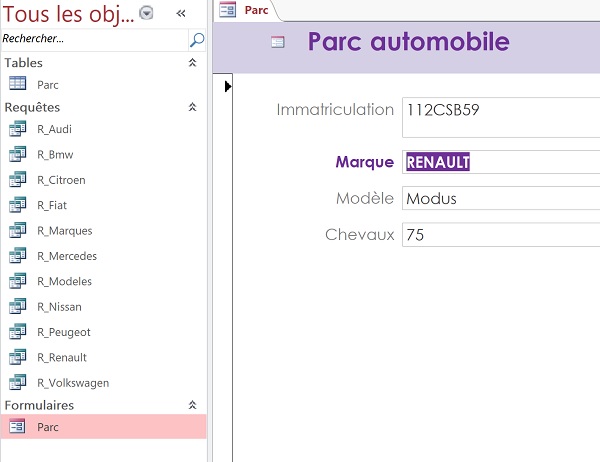Image resolution: width=600 pixels, height=462 pixels.
Task: Click the R_Fiat query name
Action: coord(52,206)
